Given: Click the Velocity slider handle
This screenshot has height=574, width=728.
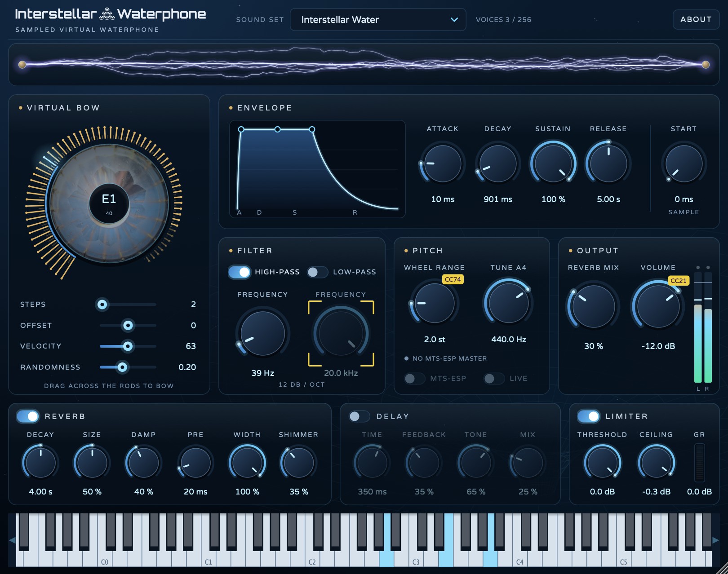Looking at the screenshot, I should point(128,346).
